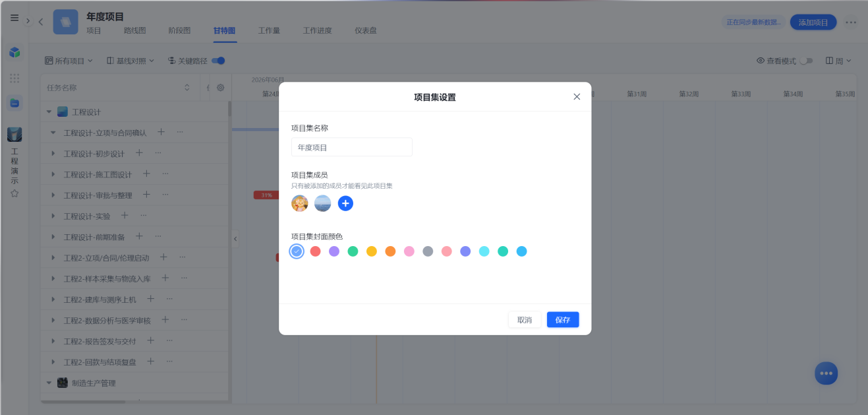Add subtask to 工程设计-前期准备

point(139,236)
